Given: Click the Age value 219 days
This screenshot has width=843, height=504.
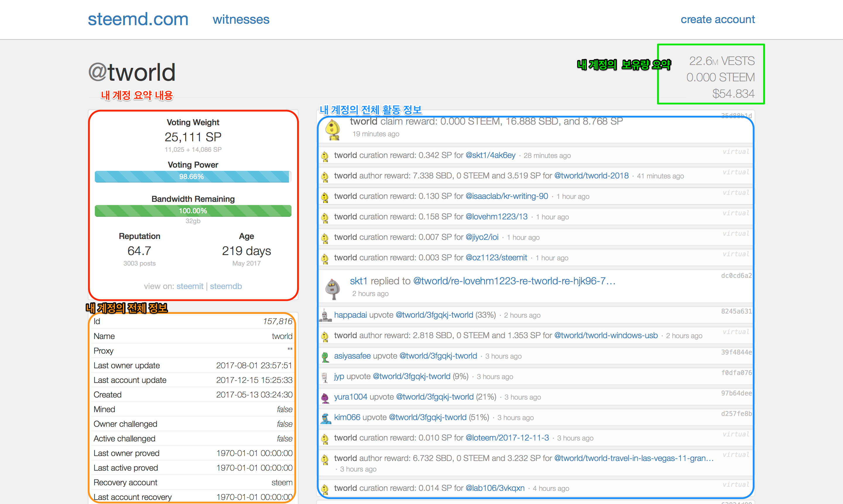Looking at the screenshot, I should pyautogui.click(x=246, y=251).
